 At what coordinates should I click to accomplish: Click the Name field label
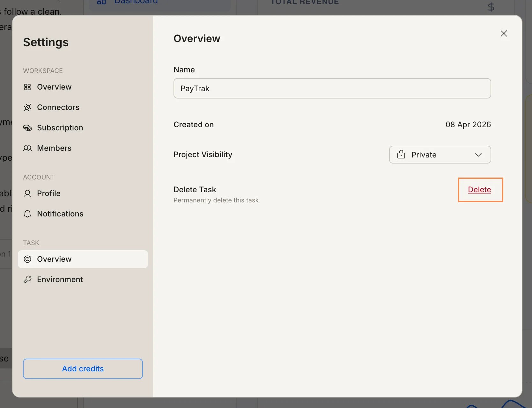[184, 70]
